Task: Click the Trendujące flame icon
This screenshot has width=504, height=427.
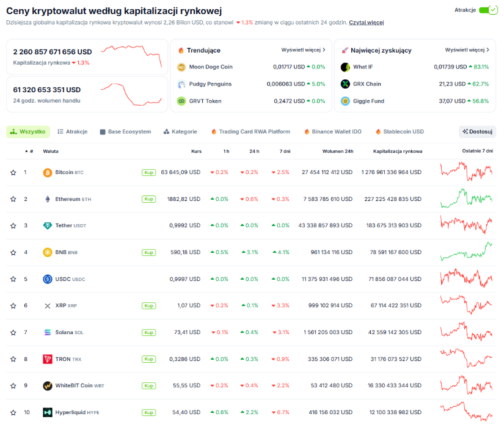Action: click(x=181, y=51)
